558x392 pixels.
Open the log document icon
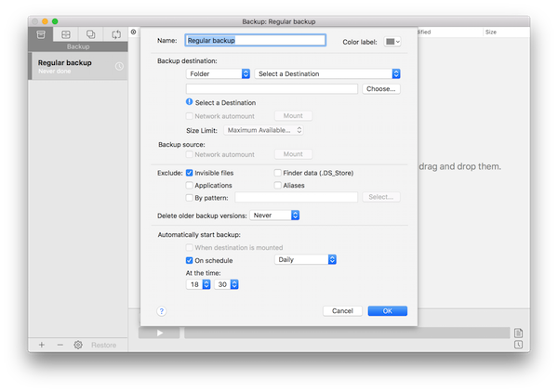518,333
